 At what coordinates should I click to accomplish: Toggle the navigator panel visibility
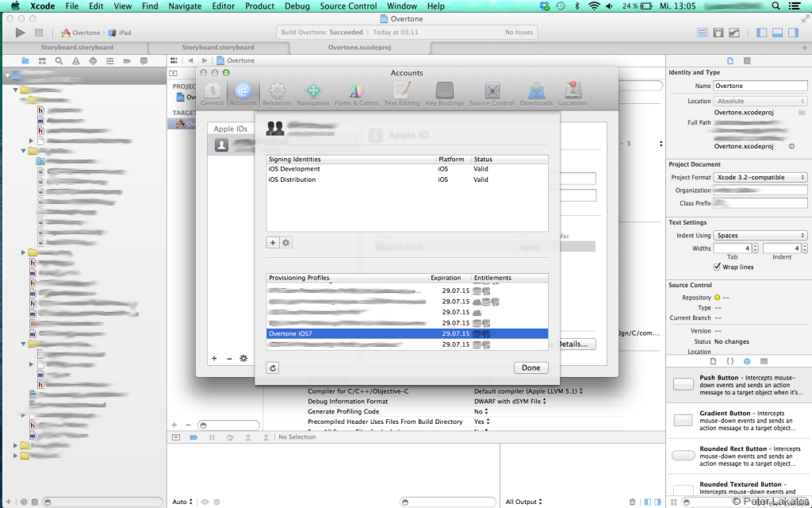(761, 33)
